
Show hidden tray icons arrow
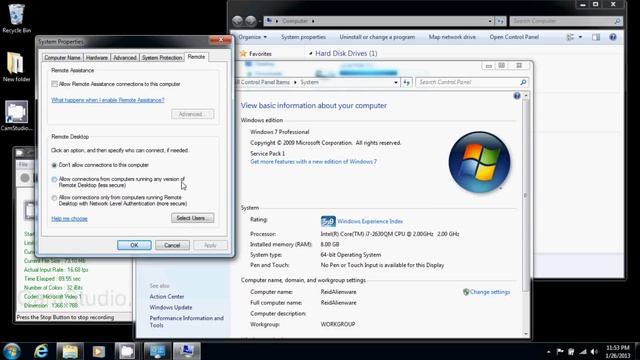[x=549, y=351]
